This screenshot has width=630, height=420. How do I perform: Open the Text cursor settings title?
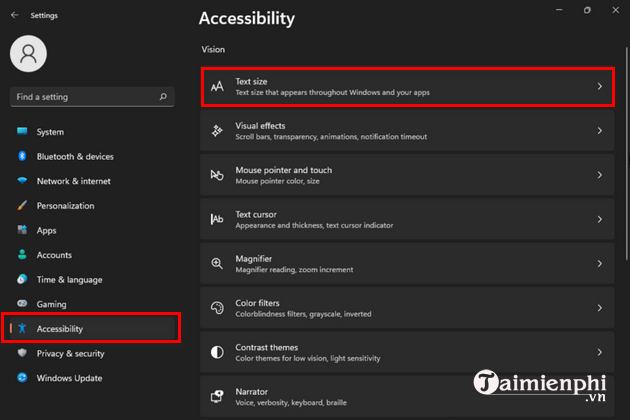tap(256, 214)
